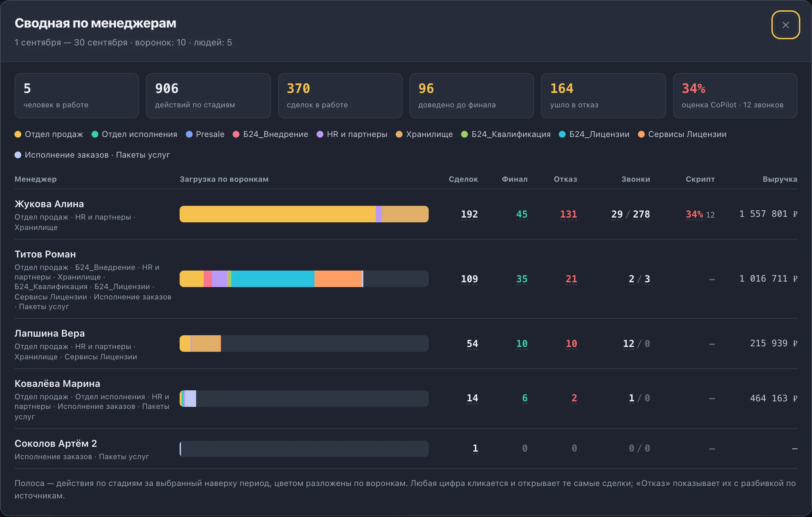
Task: Click the 164 ушло в отказ card
Action: coord(603,96)
